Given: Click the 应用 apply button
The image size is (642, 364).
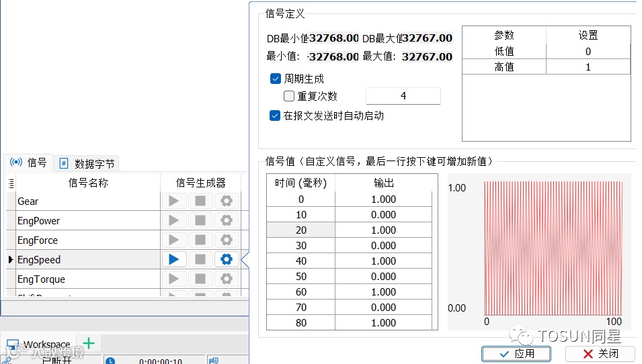Looking at the screenshot, I should click(x=516, y=354).
